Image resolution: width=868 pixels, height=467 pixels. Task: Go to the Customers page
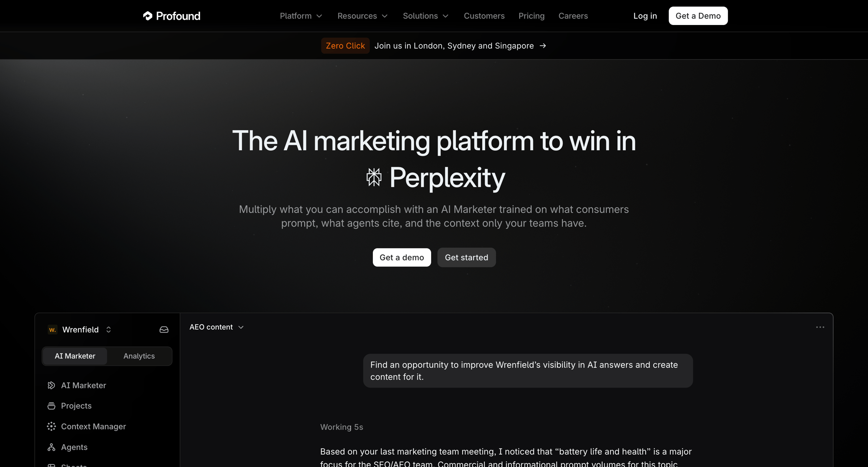click(484, 16)
